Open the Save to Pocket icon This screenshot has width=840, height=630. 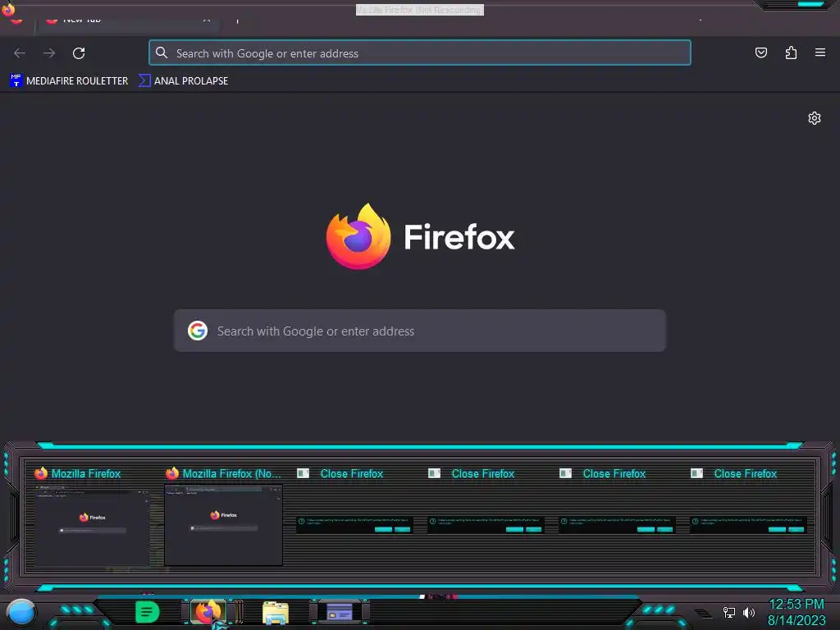[x=760, y=52]
